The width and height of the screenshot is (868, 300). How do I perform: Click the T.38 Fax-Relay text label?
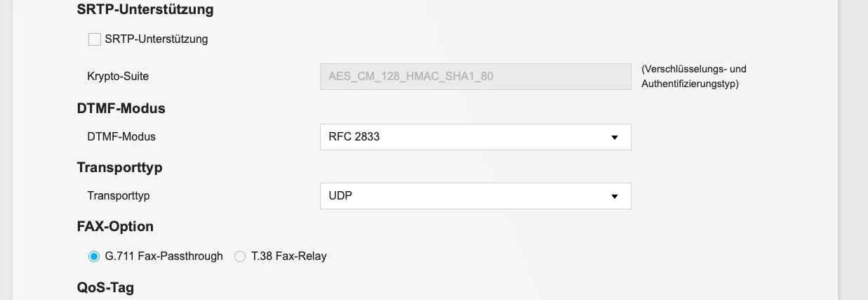288,256
